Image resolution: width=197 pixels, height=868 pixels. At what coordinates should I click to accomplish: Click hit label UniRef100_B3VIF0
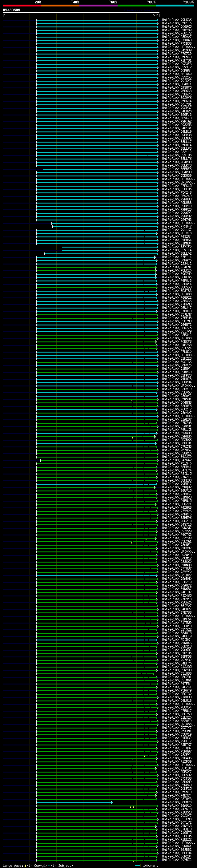point(176,247)
